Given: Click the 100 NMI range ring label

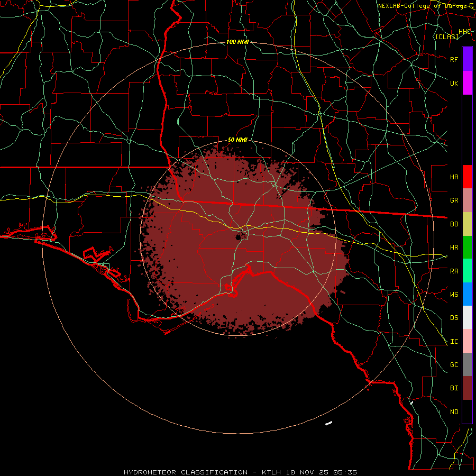Looking at the screenshot, I should (237, 42).
